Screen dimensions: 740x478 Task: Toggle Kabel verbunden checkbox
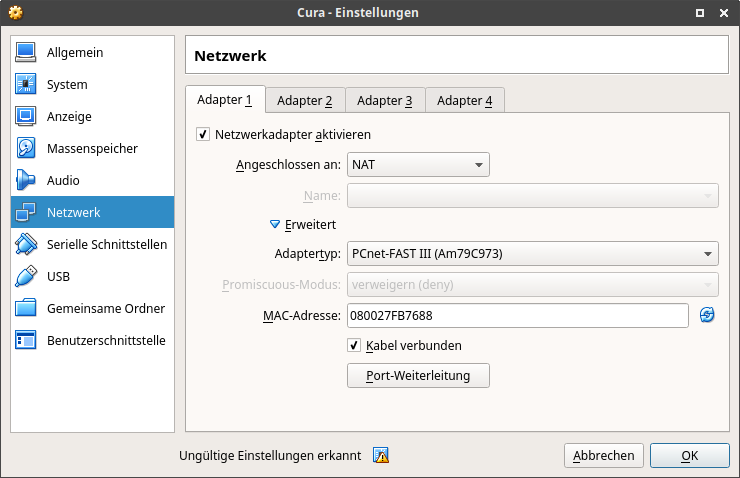(x=354, y=345)
